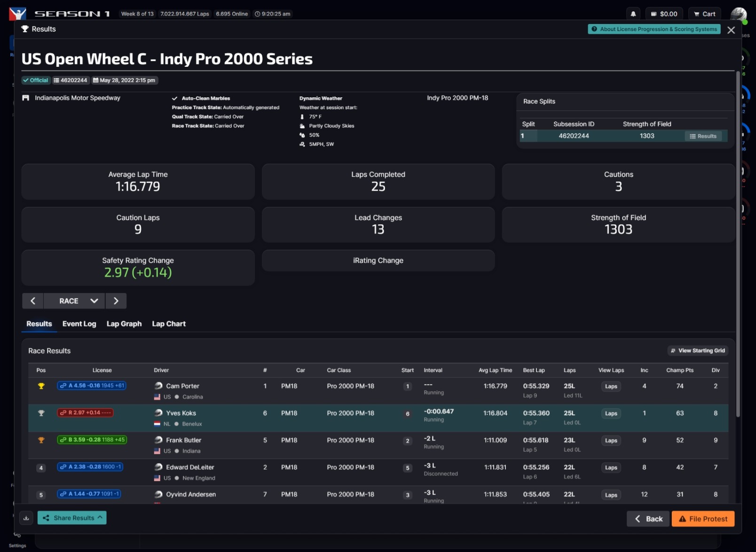View Laps for Yves Koks
The height and width of the screenshot is (552, 756).
[611, 414]
